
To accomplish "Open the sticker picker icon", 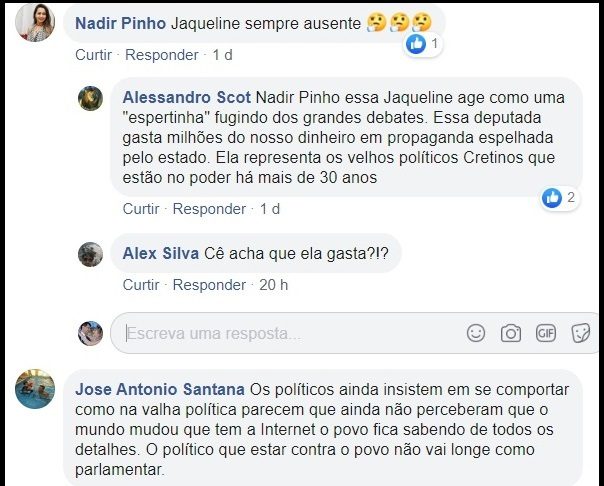I will click(x=579, y=333).
